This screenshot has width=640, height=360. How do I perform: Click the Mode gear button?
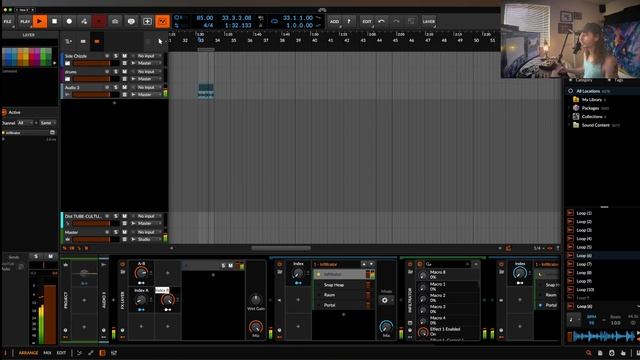click(x=385, y=300)
